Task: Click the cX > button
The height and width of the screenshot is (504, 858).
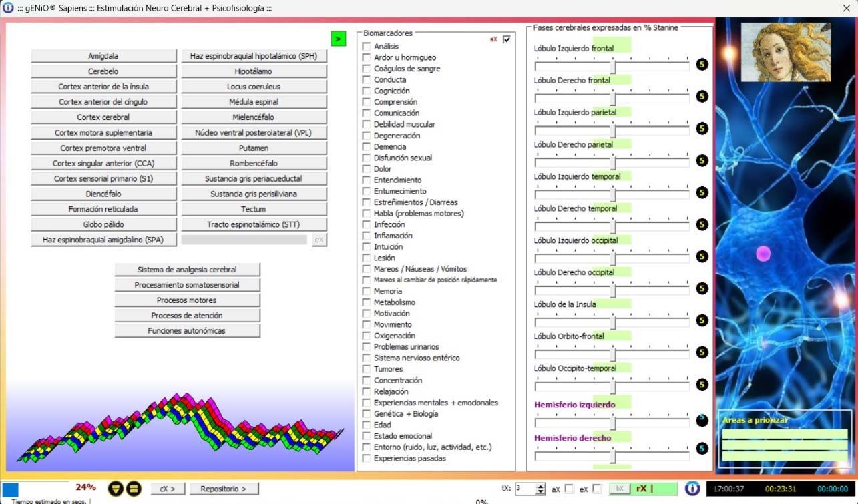Action: click(x=168, y=489)
